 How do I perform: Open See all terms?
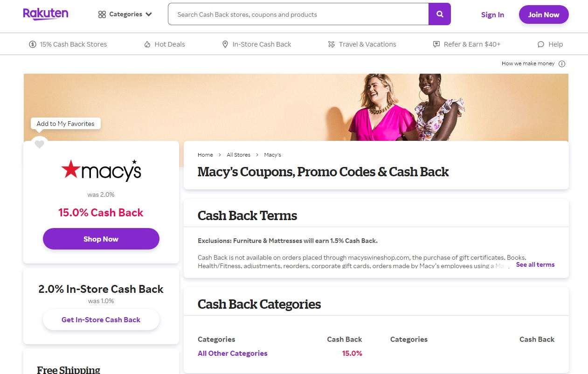535,264
